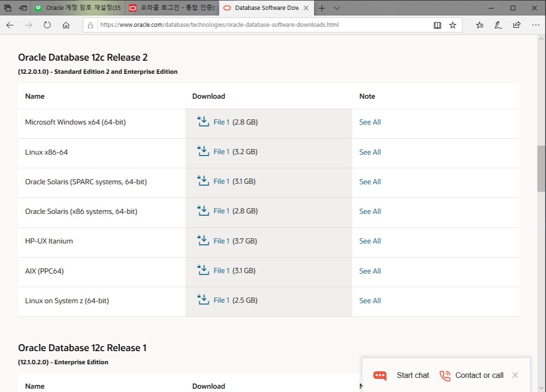The image size is (546, 392).
Task: Share this page icon
Action: [x=517, y=25]
